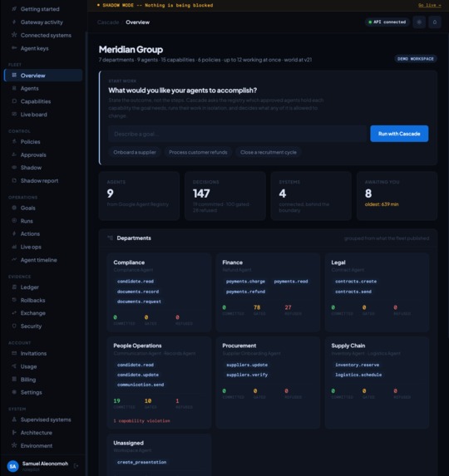Click the Actions bolt icon
Viewport: 449px width, 476px height.
click(14, 233)
